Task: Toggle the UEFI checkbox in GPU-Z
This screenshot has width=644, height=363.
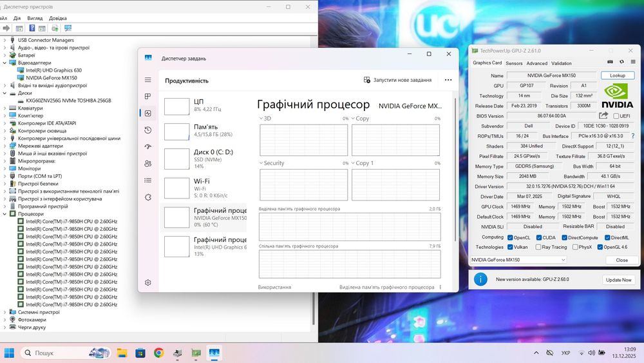Action: point(616,116)
